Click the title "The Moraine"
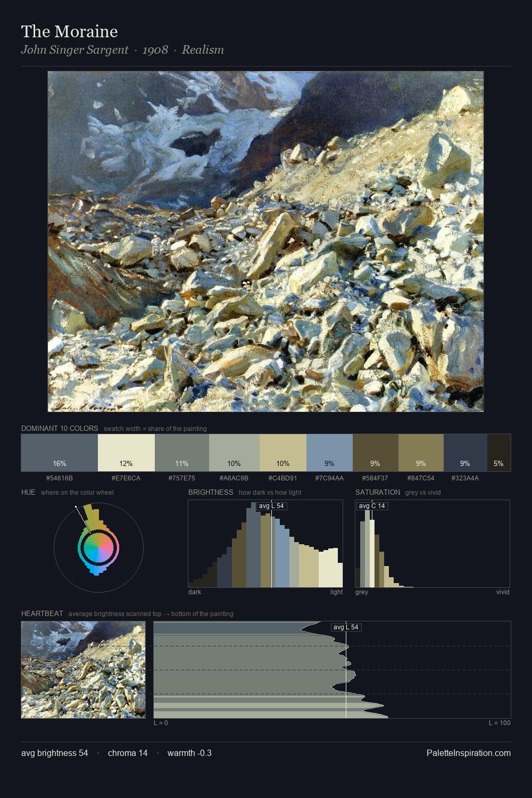 pyautogui.click(x=70, y=31)
